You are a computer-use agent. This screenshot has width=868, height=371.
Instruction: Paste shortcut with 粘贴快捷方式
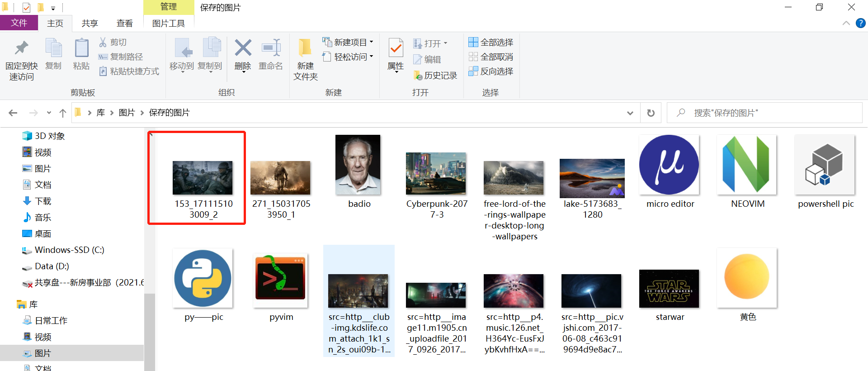coord(129,71)
